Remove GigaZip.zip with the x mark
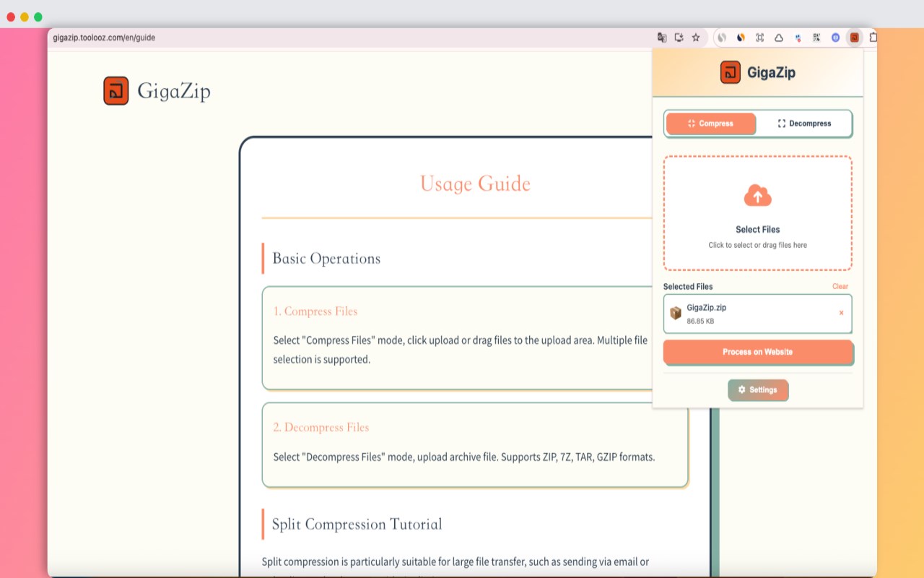This screenshot has width=924, height=578. (840, 313)
